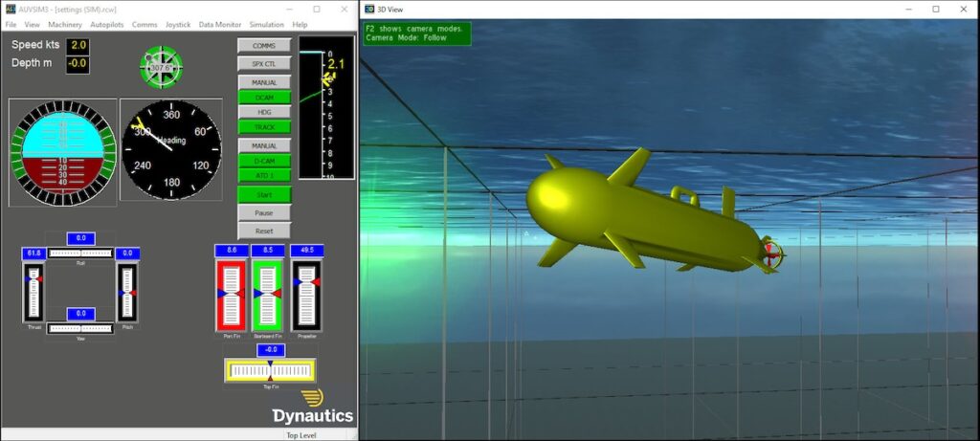Click the Dynautics logo
980x441 pixels.
[x=313, y=408]
